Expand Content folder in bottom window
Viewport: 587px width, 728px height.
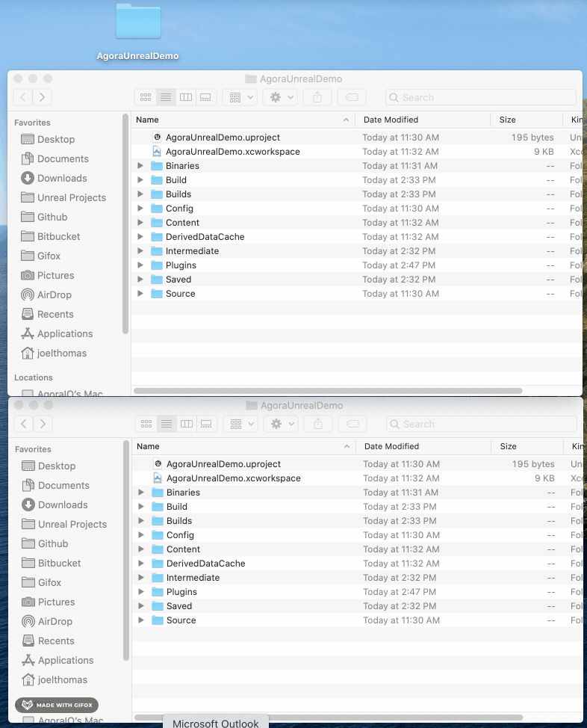(140, 549)
